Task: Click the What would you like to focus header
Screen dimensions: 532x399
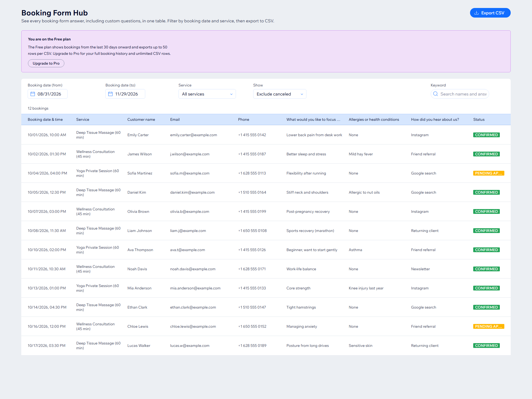Action: point(313,119)
